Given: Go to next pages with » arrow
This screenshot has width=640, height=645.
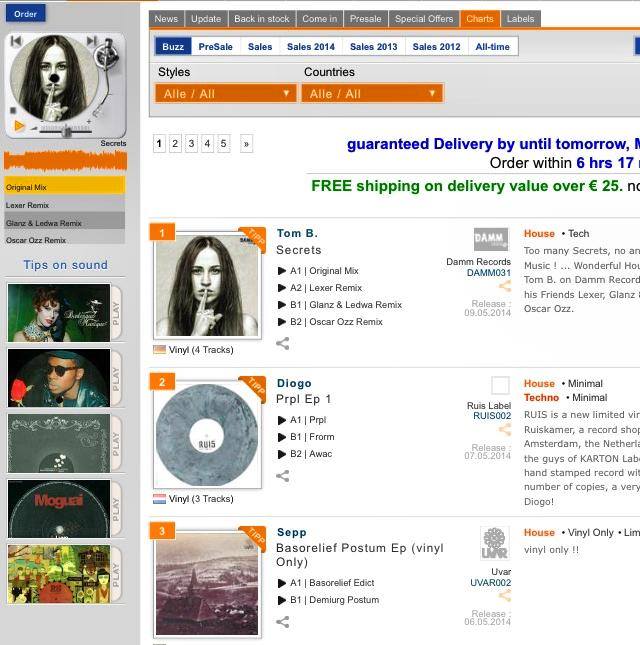Looking at the screenshot, I should point(246,144).
